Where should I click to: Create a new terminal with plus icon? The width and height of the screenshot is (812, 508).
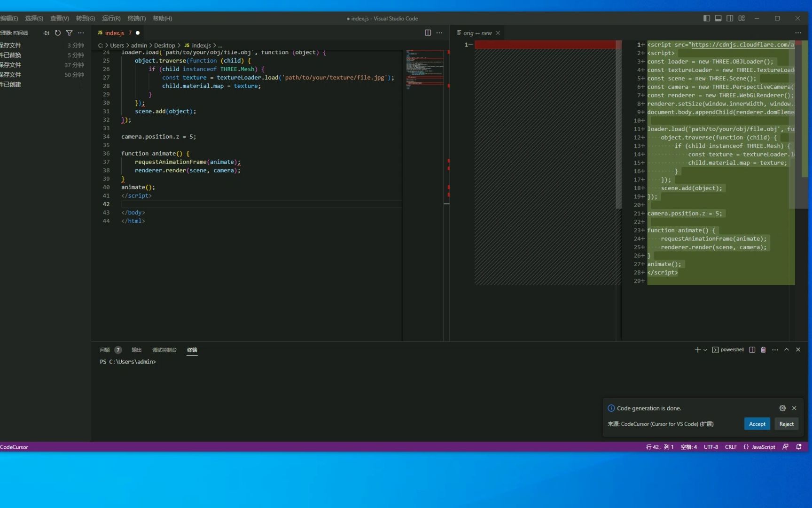[x=697, y=349]
